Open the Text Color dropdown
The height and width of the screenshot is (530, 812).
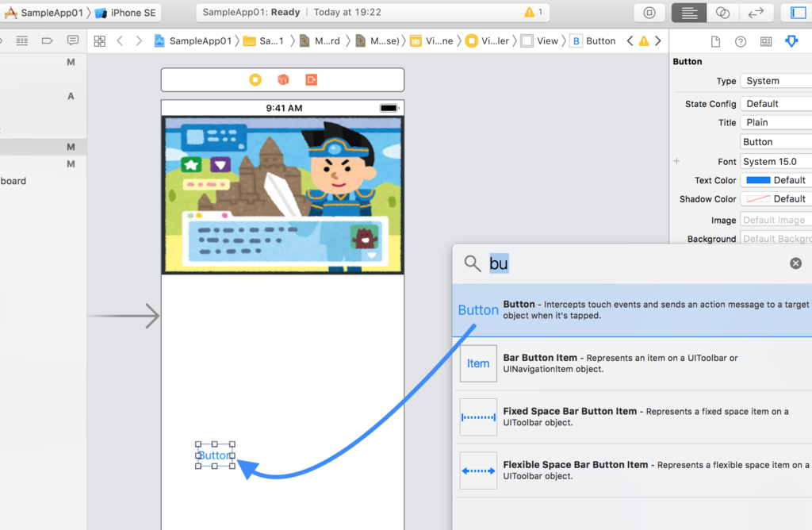[x=776, y=180]
